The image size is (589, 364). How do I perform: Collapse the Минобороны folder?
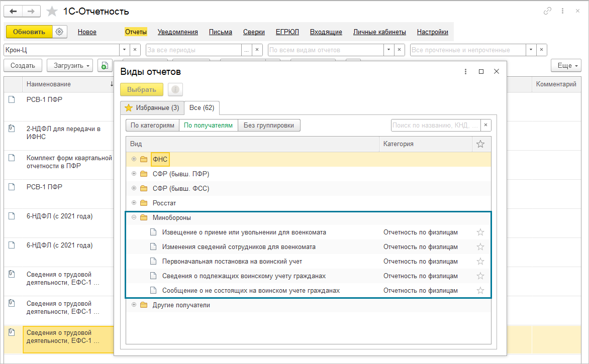[134, 218]
